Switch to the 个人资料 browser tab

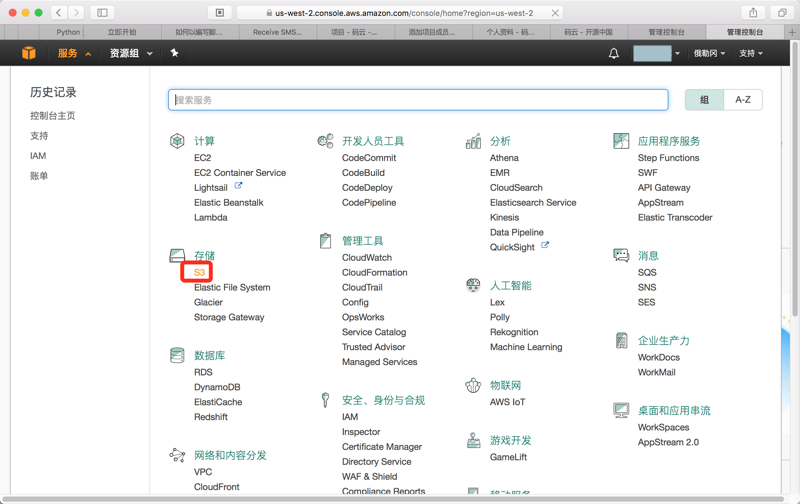[x=510, y=32]
